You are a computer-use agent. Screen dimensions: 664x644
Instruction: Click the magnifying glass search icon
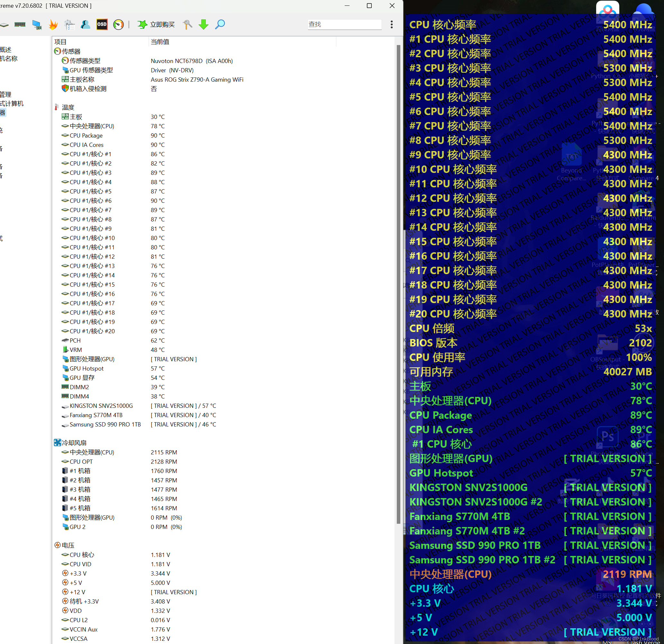tap(220, 24)
